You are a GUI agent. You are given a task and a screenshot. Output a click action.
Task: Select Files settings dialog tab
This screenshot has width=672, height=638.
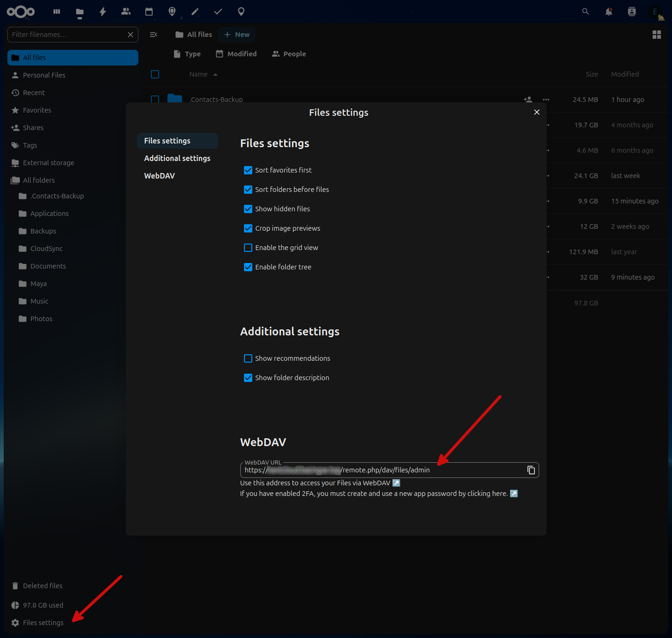click(178, 141)
